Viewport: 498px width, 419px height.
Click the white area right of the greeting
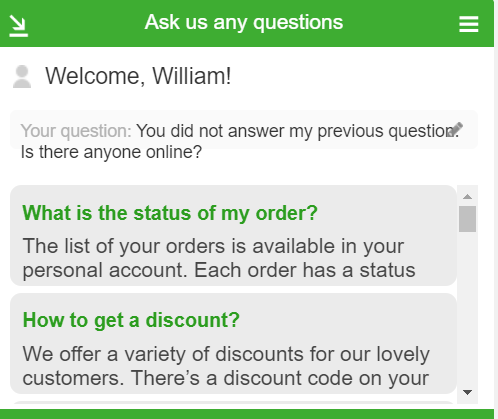coord(360,76)
